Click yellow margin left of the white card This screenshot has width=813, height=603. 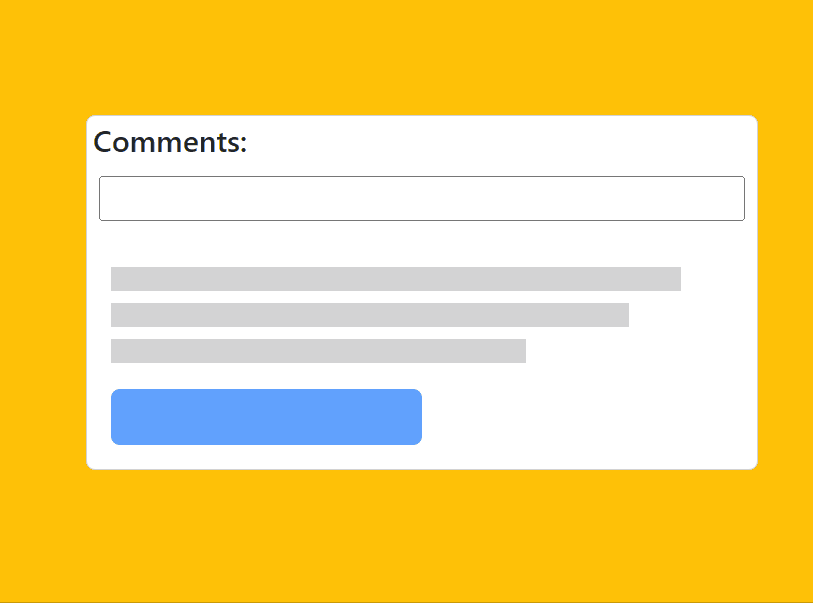[43, 292]
